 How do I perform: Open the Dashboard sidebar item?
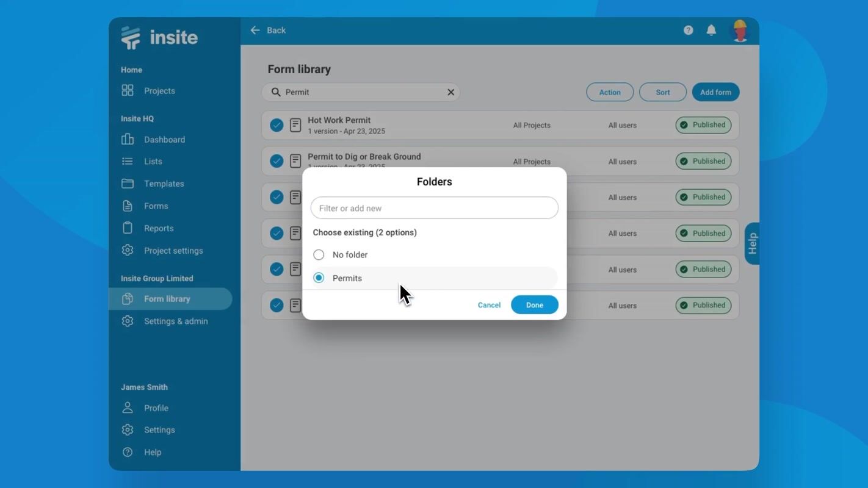[164, 140]
